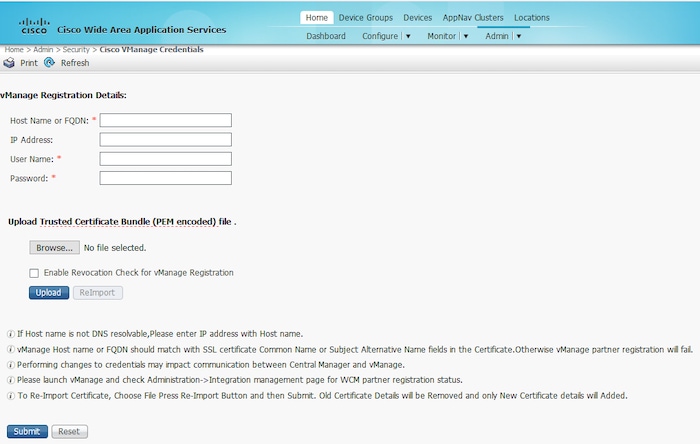
Task: Click the Home breadcrumb link
Action: 14,50
